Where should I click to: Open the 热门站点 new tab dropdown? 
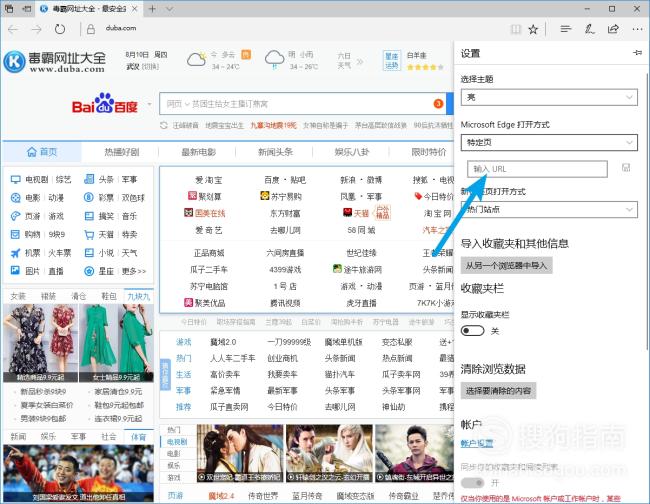549,209
